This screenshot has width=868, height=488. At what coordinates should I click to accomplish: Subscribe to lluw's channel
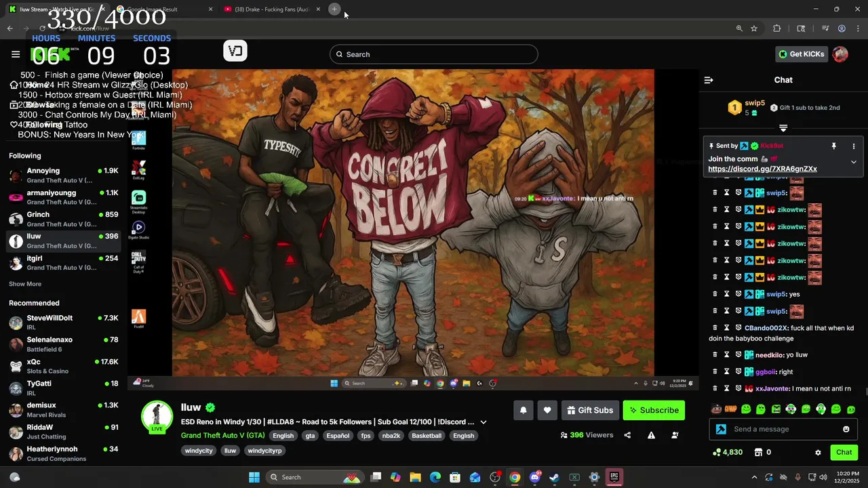click(x=654, y=410)
